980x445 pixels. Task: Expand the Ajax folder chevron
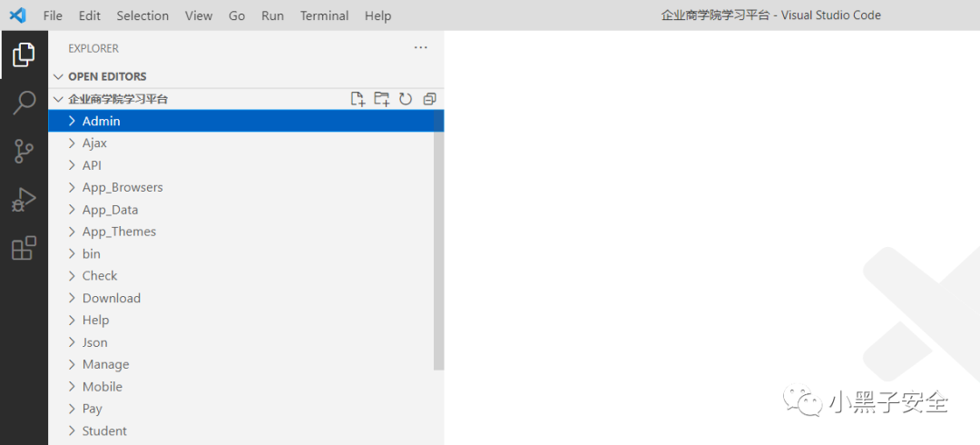(x=72, y=143)
